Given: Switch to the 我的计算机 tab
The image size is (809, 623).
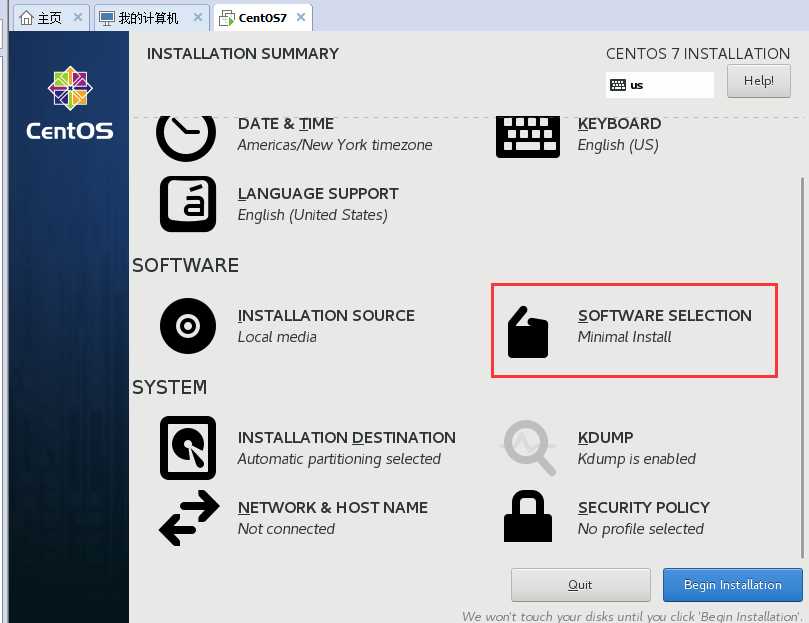Looking at the screenshot, I should pyautogui.click(x=152, y=18).
